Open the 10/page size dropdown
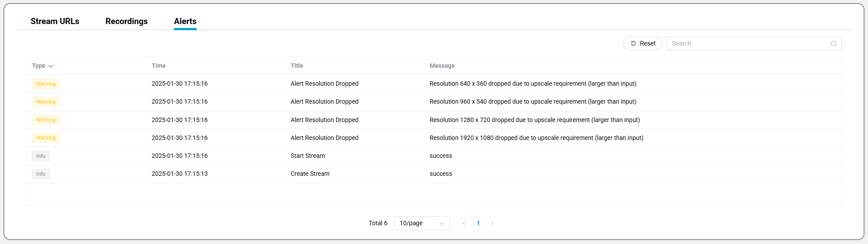The image size is (868, 244). (422, 223)
